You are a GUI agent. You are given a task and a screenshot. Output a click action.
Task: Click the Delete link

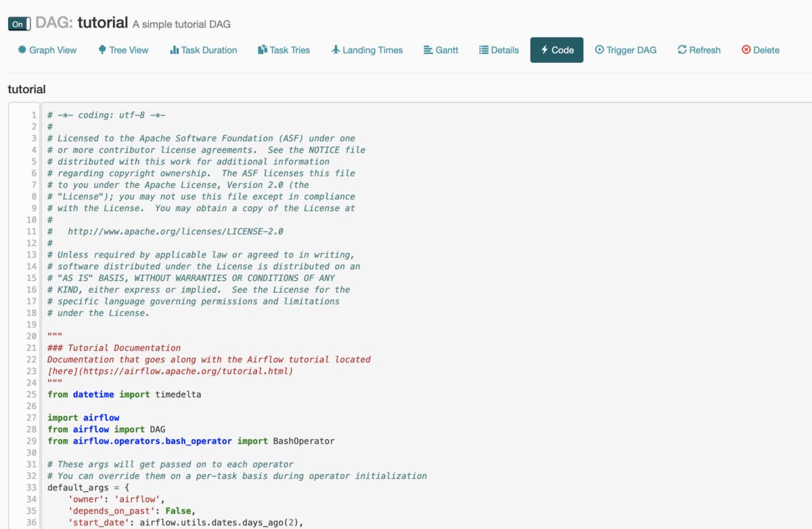point(761,50)
